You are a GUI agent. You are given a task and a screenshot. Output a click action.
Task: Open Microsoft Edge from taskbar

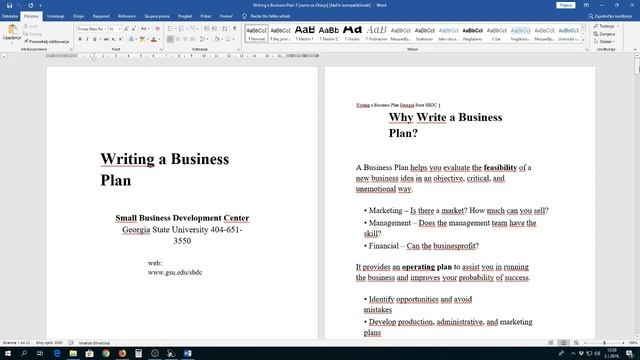click(x=57, y=353)
